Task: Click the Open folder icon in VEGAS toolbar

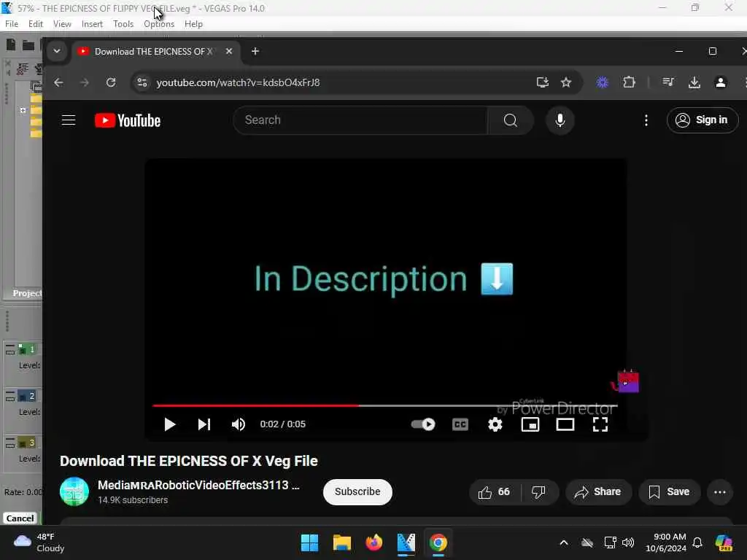Action: pyautogui.click(x=28, y=45)
